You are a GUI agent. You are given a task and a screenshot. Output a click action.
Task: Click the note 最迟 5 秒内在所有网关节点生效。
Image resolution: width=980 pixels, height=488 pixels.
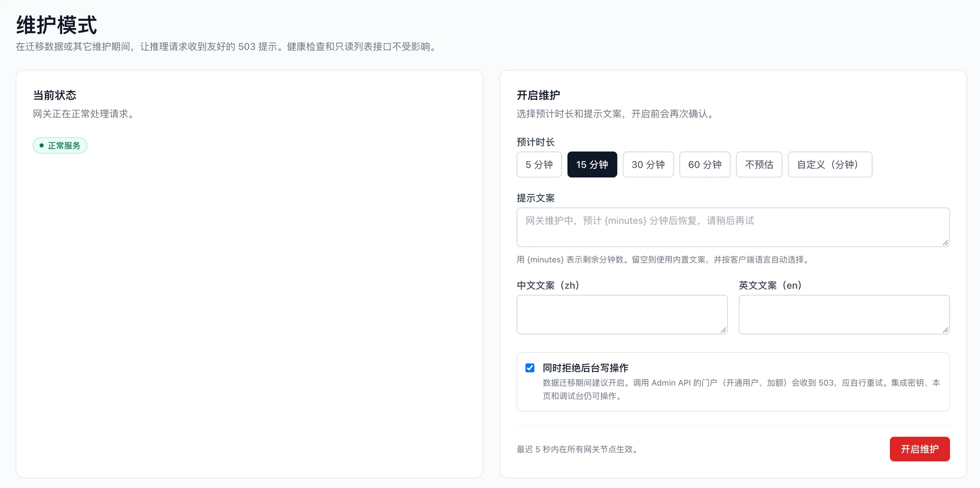pyautogui.click(x=579, y=449)
